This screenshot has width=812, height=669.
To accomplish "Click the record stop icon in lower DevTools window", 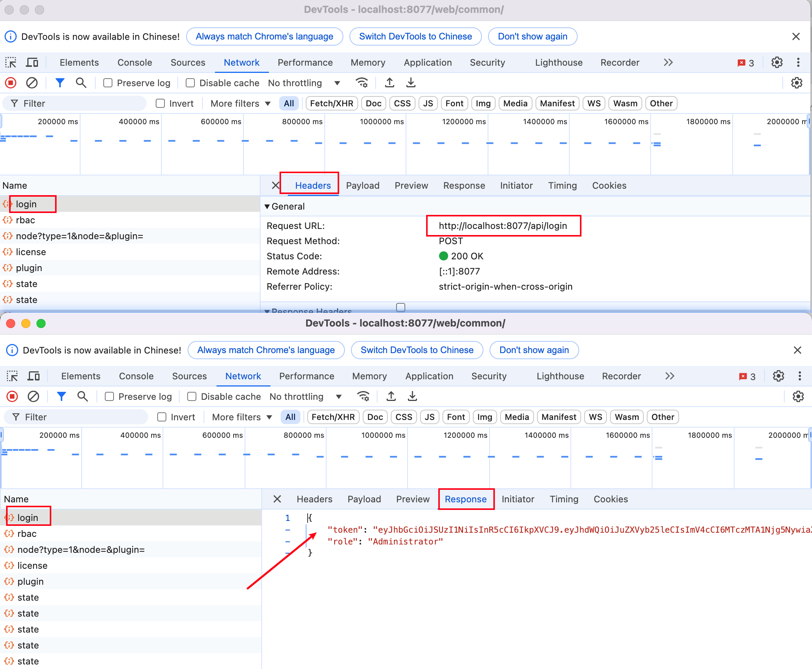I will 12,396.
